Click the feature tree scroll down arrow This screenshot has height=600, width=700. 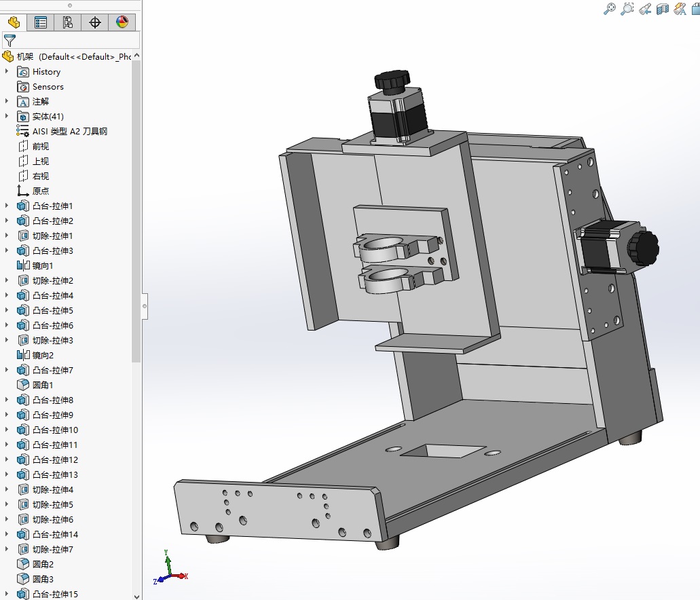(x=136, y=596)
